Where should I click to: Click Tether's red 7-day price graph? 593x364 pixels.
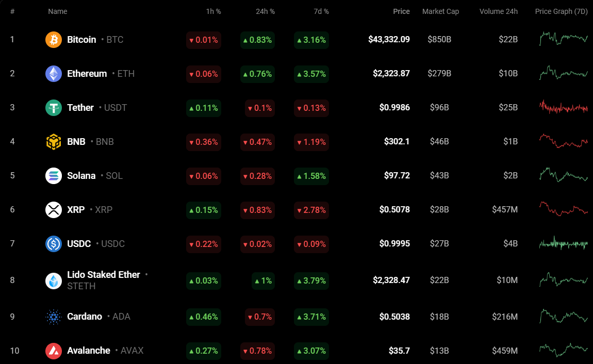coord(563,107)
